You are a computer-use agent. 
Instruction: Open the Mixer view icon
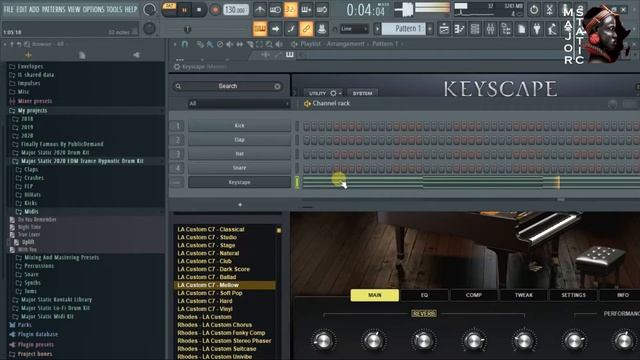click(x=491, y=29)
